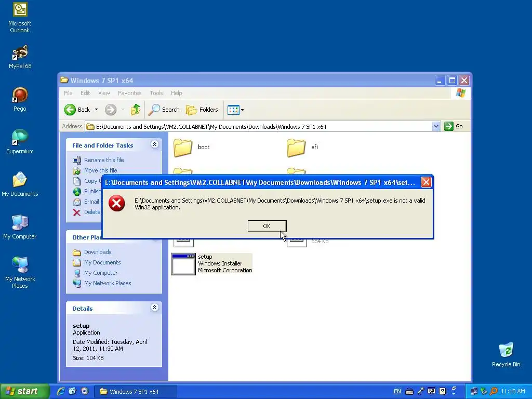Open Microsoft Outlook desktop icon

pyautogui.click(x=20, y=17)
